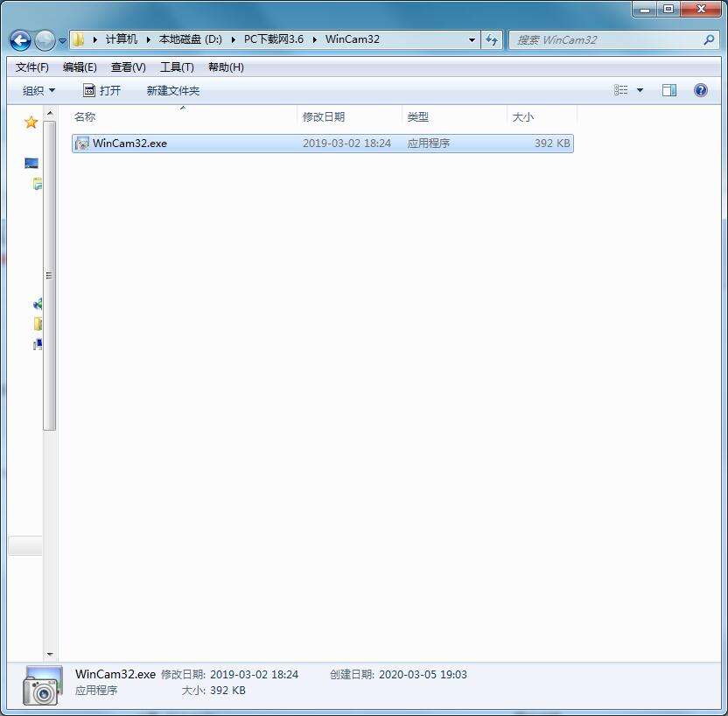
Task: Click 修改日期 value in details pane
Action: [254, 675]
